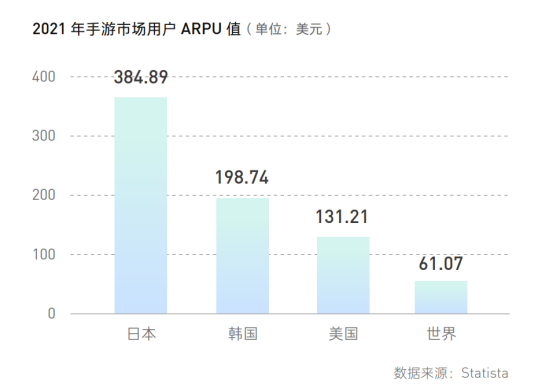554x391 pixels.
Task: Click the 300 y-axis tick label
Action: (x=44, y=136)
